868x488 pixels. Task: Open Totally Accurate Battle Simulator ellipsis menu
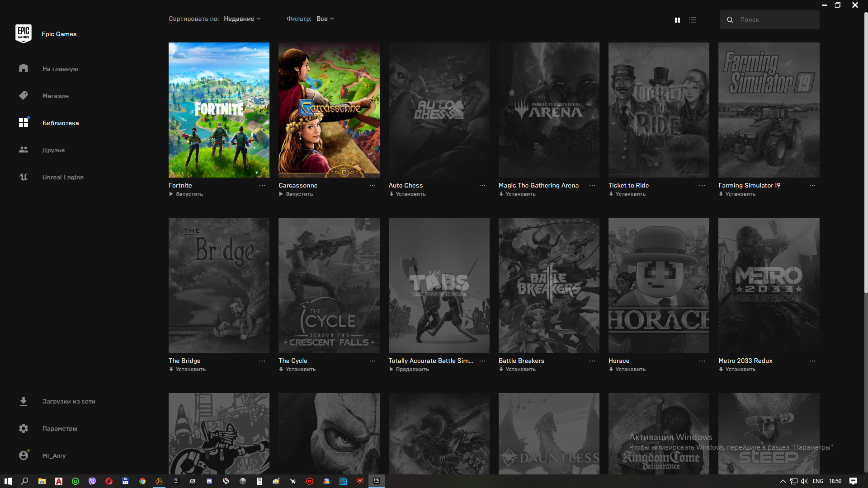click(482, 361)
